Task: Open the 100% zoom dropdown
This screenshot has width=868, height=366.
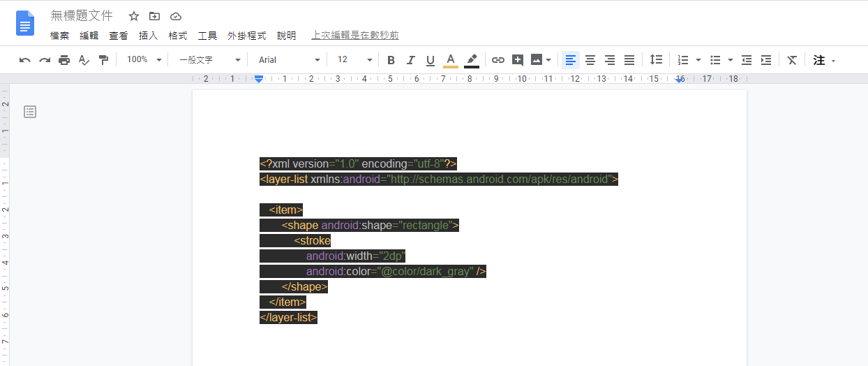Action: click(144, 60)
